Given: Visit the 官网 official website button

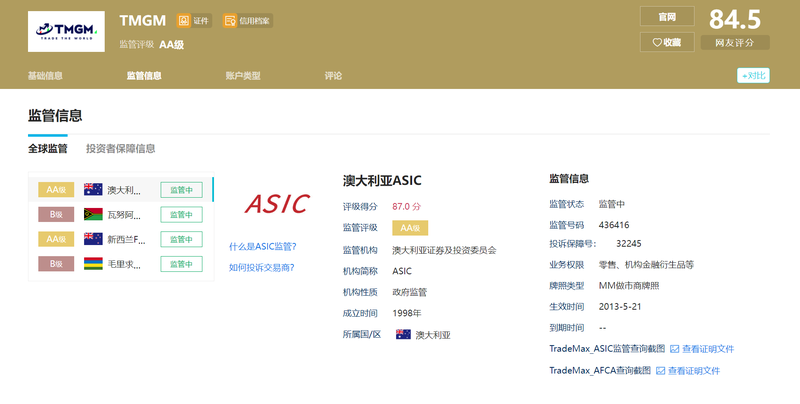Looking at the screenshot, I should tap(667, 16).
